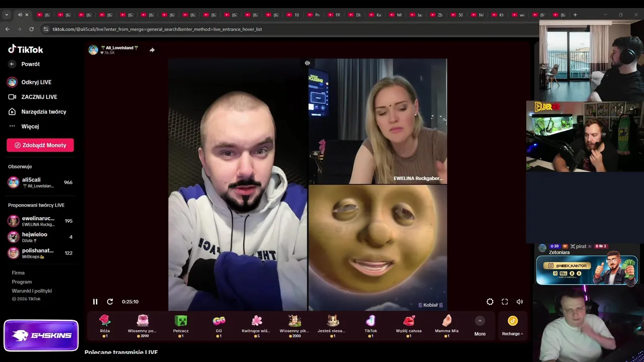Click the audio indicator above the host video
This screenshot has width=644, height=362.
point(307,63)
